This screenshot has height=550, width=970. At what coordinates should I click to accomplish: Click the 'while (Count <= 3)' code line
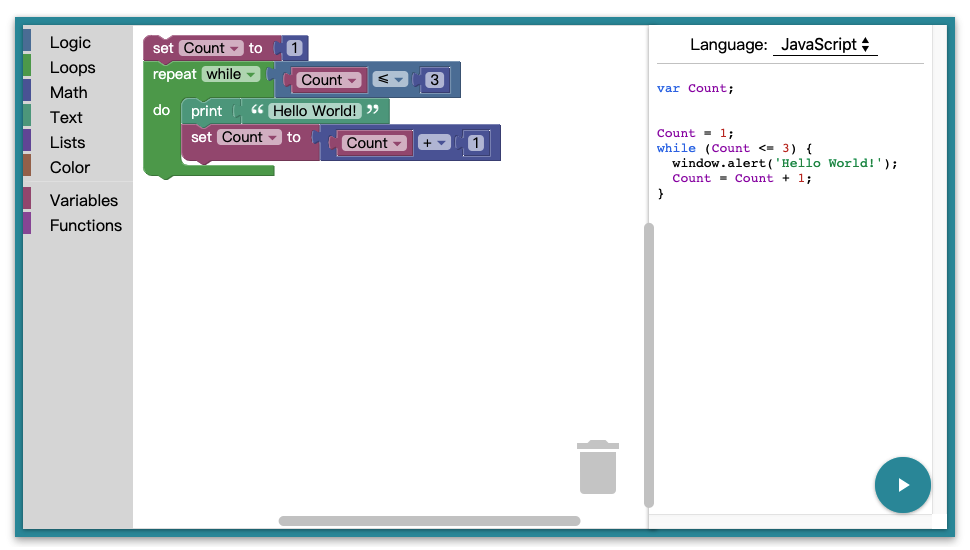tap(734, 148)
